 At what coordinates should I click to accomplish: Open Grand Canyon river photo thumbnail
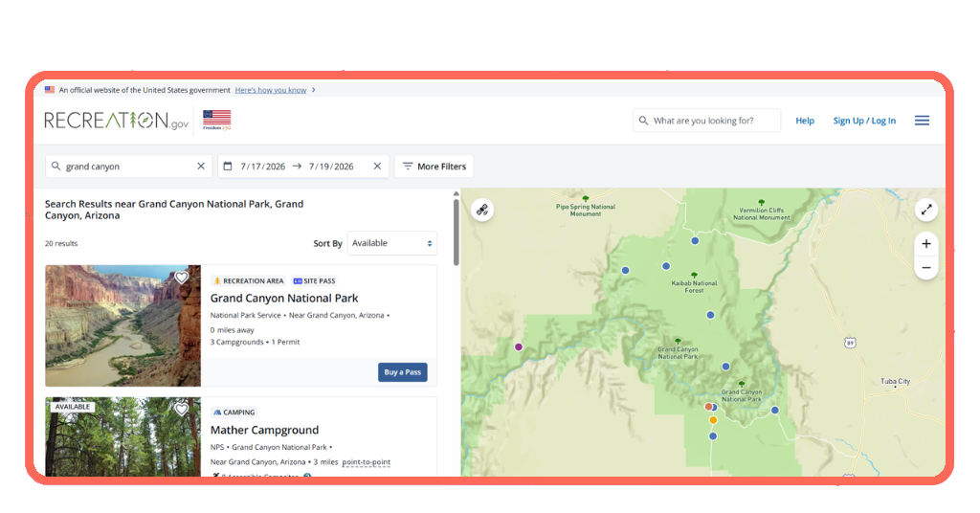123,325
